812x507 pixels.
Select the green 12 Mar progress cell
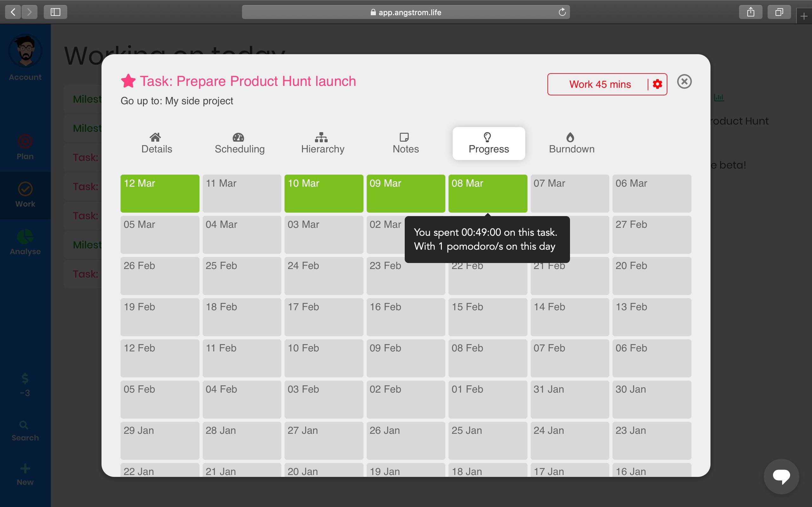pos(160,194)
